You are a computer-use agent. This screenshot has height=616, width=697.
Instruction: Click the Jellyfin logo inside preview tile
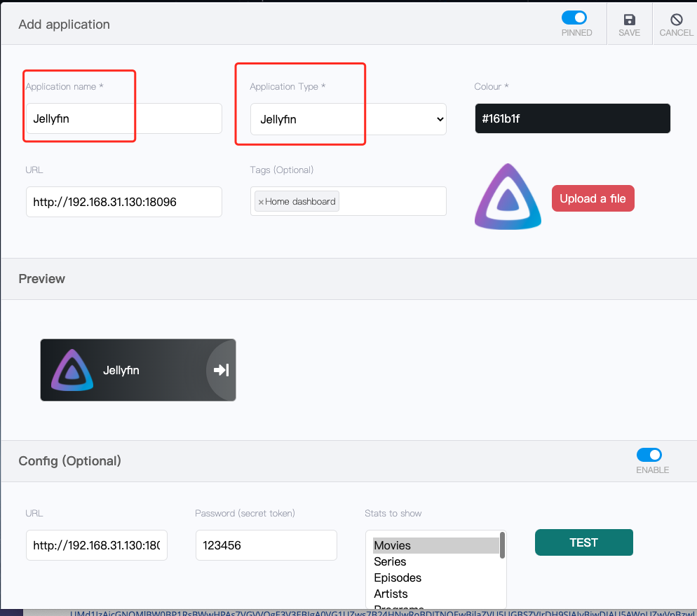[x=72, y=370]
